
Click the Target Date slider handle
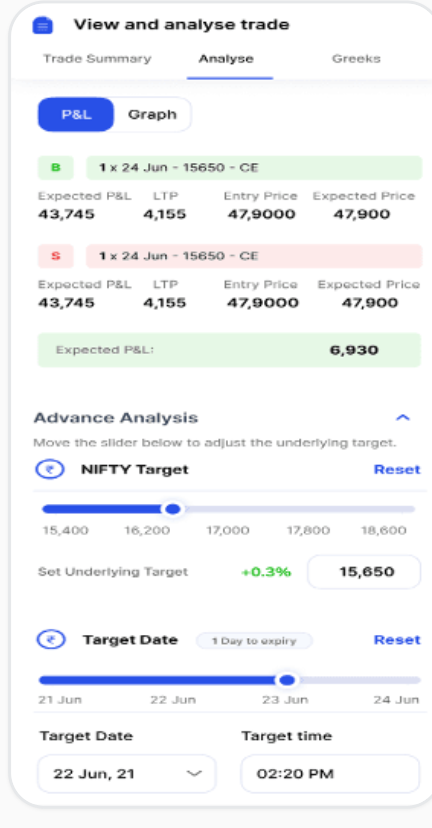pyautogui.click(x=287, y=680)
